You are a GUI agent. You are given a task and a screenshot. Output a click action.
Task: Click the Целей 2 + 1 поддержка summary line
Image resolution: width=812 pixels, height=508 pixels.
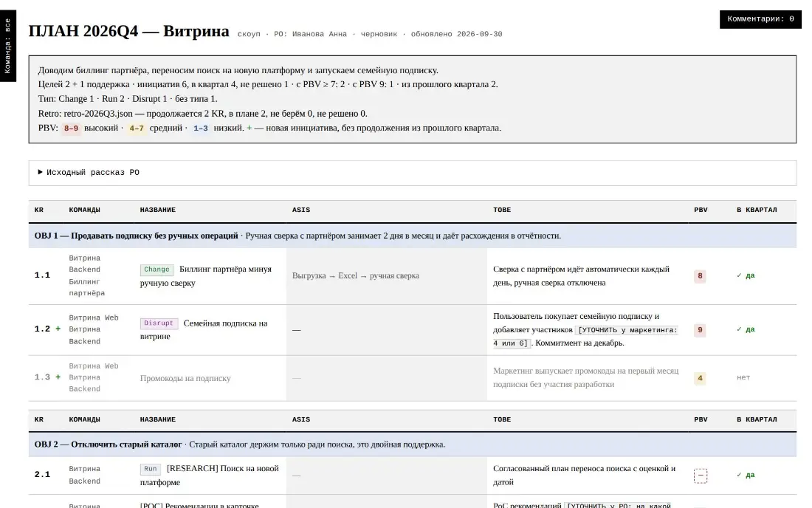coord(268,84)
